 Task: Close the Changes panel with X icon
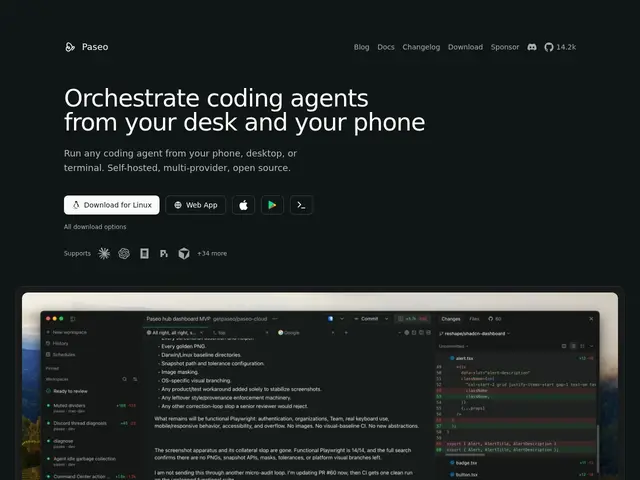591,319
